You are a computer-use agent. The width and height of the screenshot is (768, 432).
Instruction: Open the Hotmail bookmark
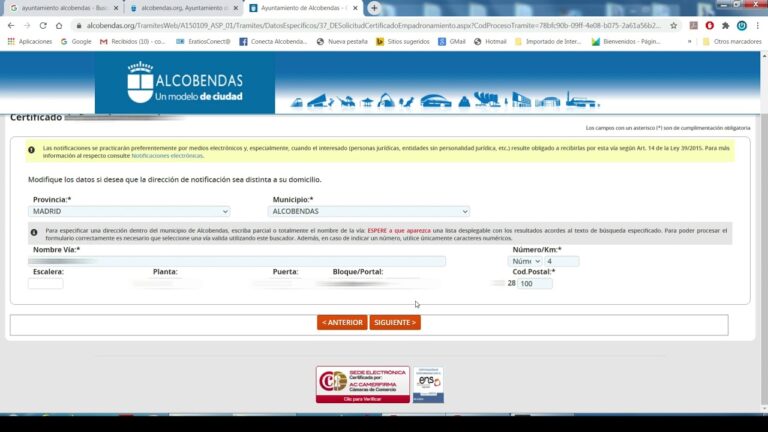tap(490, 42)
